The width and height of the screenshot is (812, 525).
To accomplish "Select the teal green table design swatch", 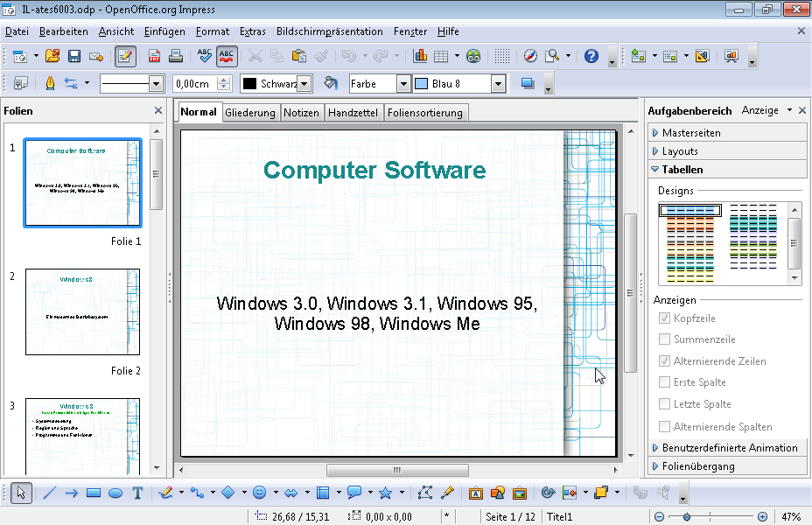I will click(x=753, y=222).
